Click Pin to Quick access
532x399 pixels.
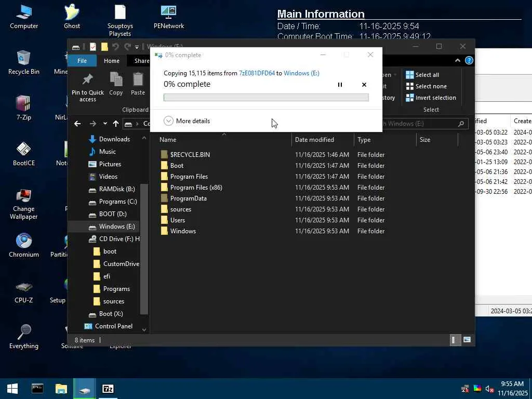click(x=87, y=87)
